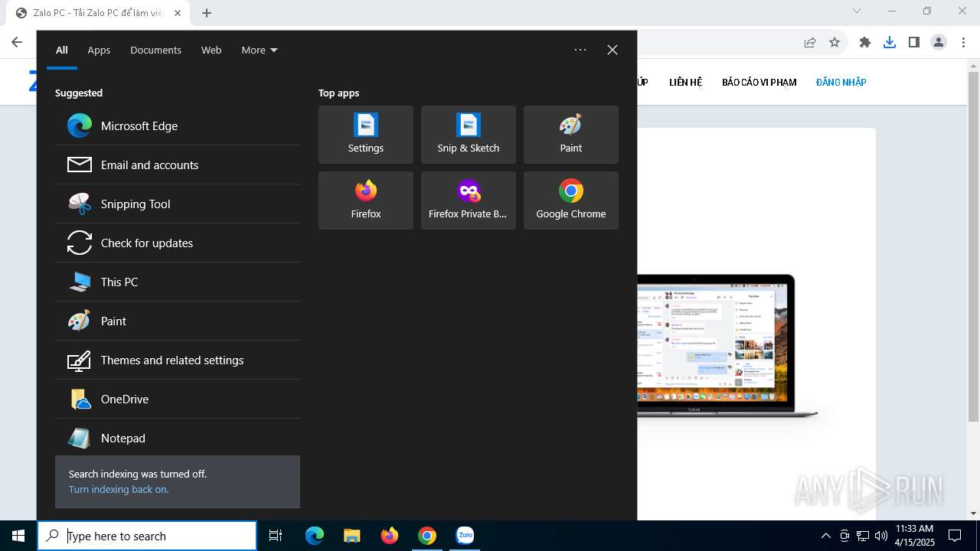980x551 pixels.
Task: Open BÁO CÁO VI PHẠM link
Action: pyautogui.click(x=759, y=82)
